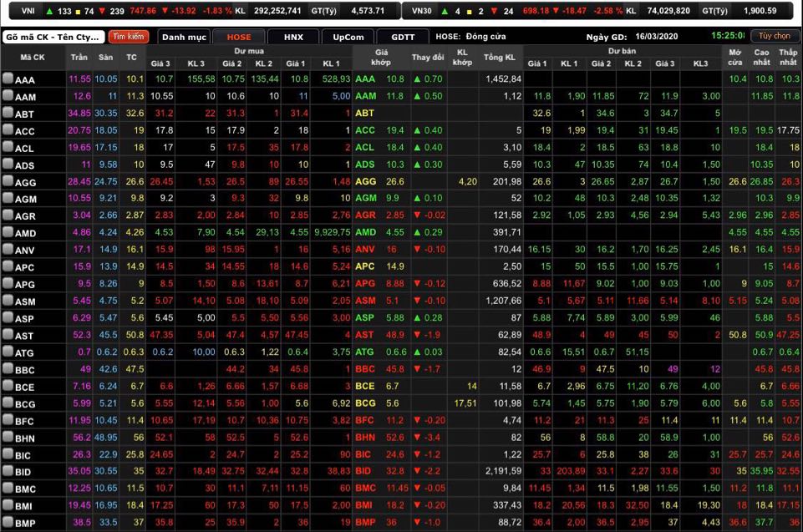Click VNI index label in top bar
Viewport: 803px width, 532px height.
[x=28, y=11]
